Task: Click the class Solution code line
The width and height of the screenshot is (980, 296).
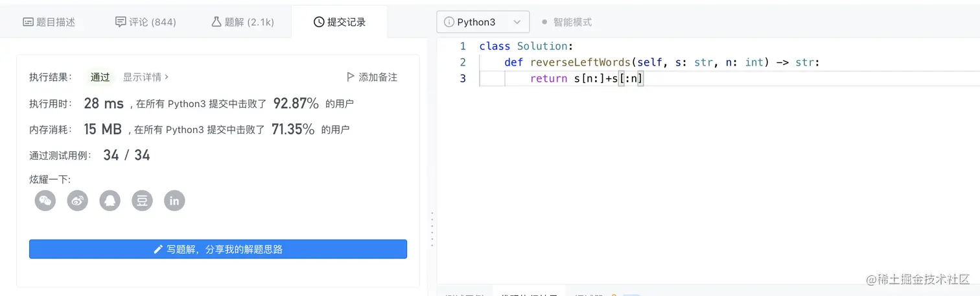Action: (x=526, y=47)
